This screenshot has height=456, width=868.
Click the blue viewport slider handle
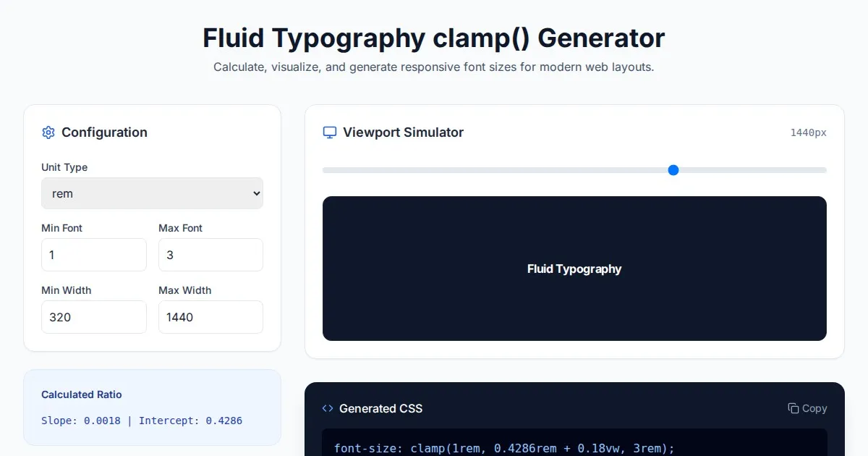pos(673,170)
